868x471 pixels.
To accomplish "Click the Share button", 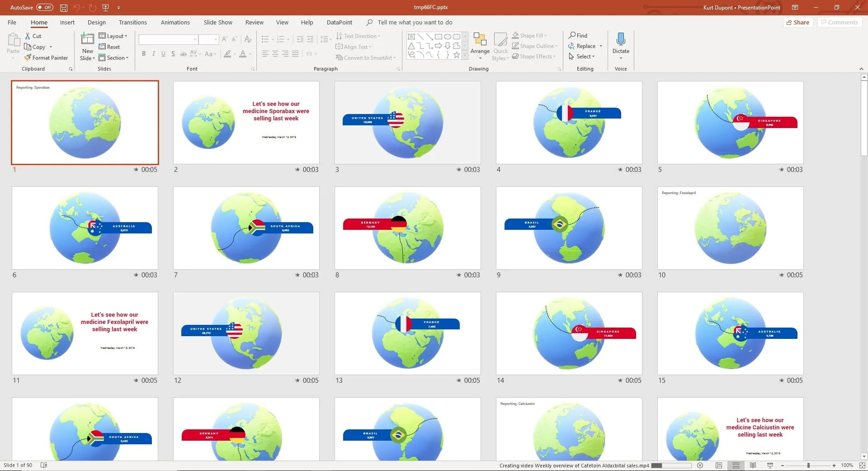I will tap(798, 22).
